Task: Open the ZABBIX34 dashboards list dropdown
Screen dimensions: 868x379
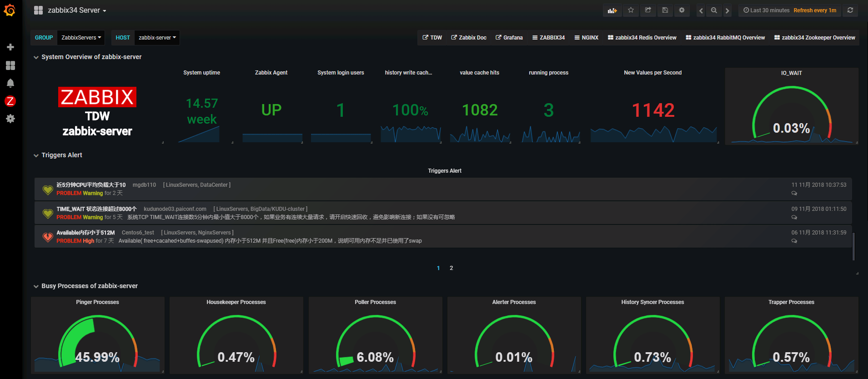Action: tap(549, 38)
